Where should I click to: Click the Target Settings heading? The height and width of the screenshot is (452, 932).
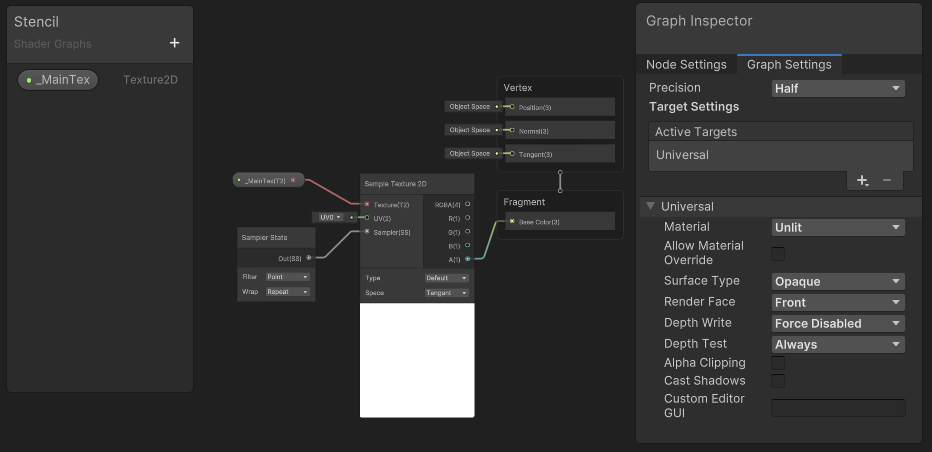(694, 107)
